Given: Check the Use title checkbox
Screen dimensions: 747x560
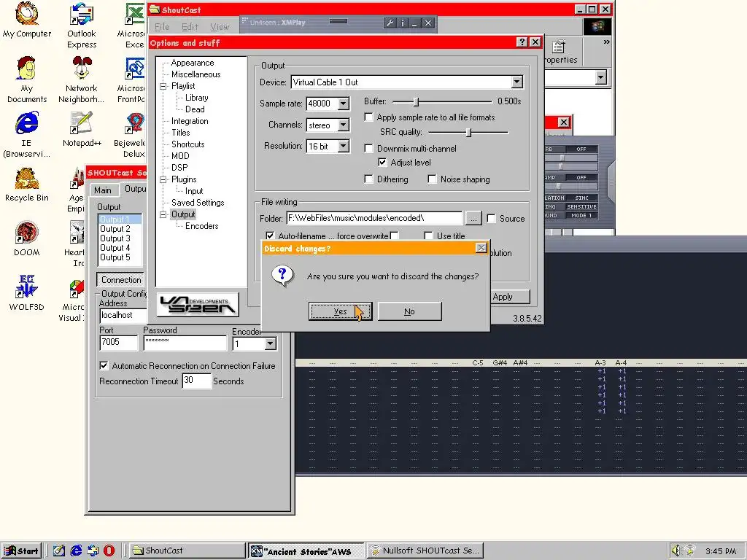Looking at the screenshot, I should coord(428,236).
